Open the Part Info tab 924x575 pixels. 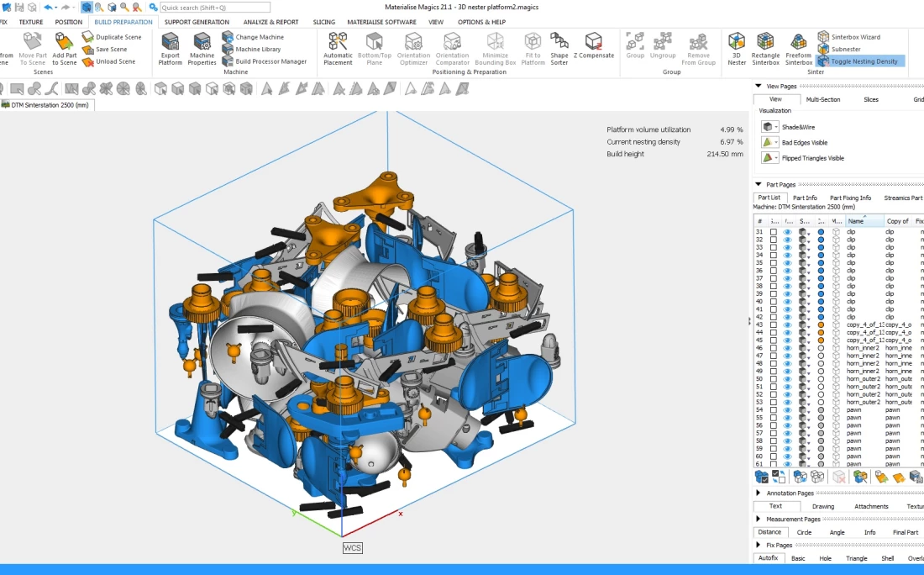click(x=805, y=198)
